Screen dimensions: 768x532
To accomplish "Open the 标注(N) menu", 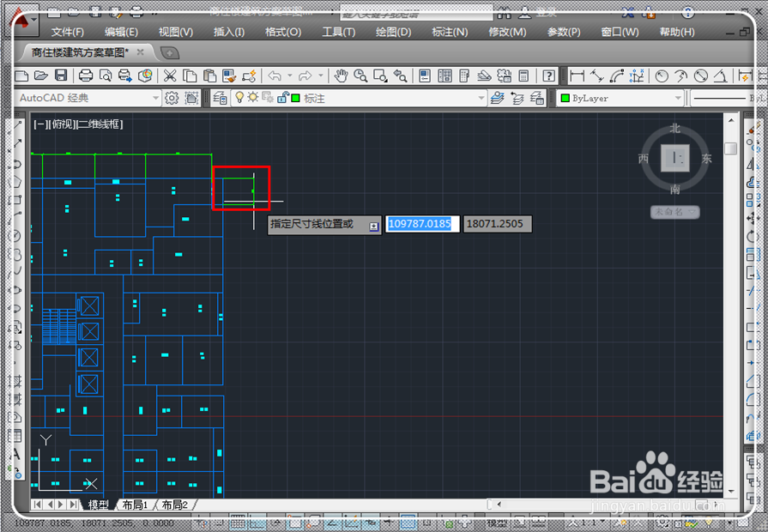I will click(450, 32).
